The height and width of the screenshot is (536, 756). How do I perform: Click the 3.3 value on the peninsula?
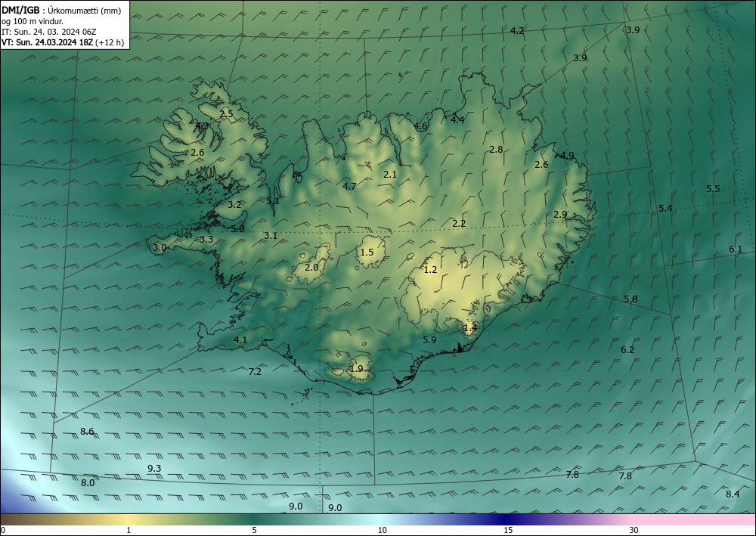tap(206, 240)
